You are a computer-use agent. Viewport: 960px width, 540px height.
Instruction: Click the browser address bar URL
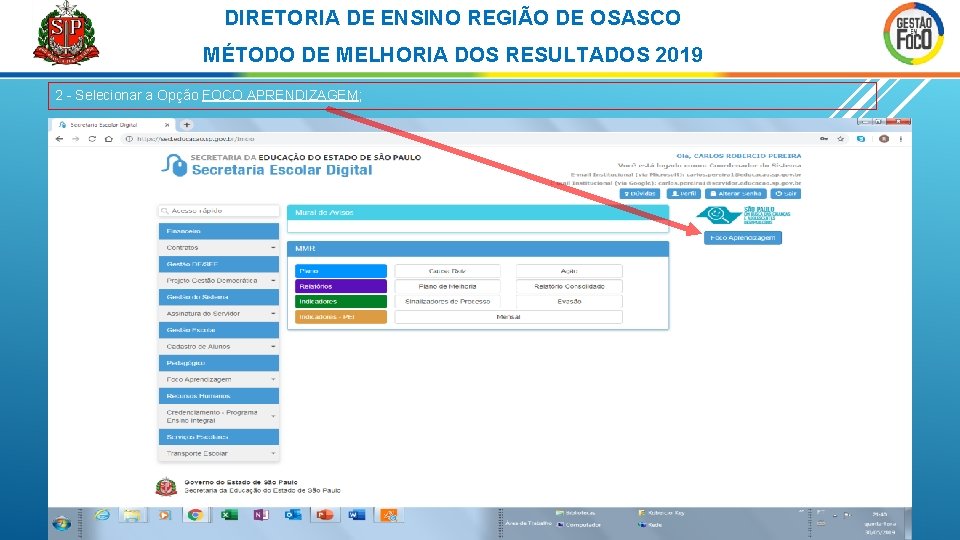click(x=195, y=139)
